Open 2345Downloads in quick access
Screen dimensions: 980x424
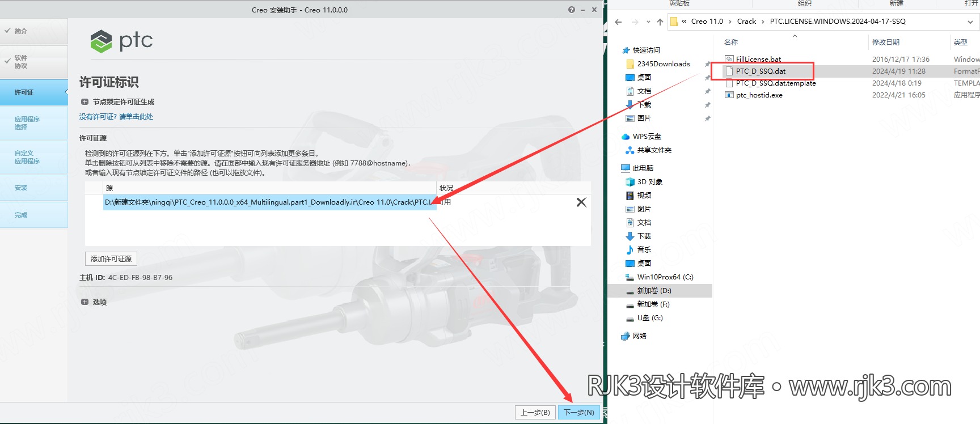[x=664, y=64]
